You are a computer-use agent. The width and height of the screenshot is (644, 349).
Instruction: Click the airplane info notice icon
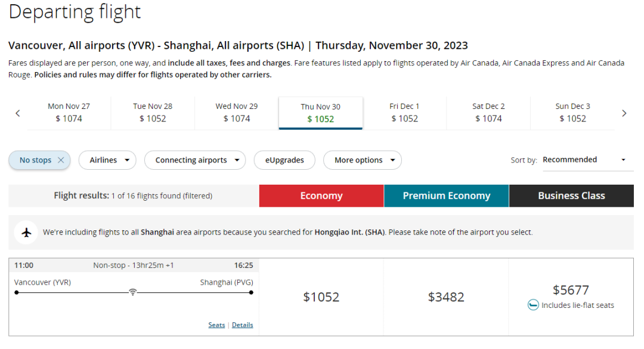point(26,232)
